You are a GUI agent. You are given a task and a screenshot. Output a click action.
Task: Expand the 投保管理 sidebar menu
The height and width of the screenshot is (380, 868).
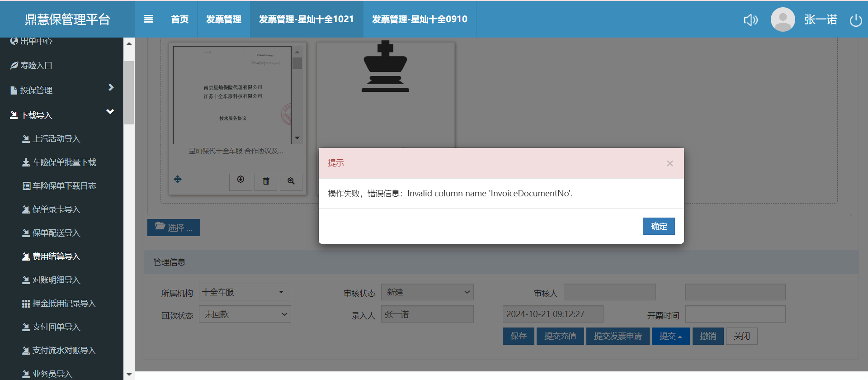(x=61, y=90)
